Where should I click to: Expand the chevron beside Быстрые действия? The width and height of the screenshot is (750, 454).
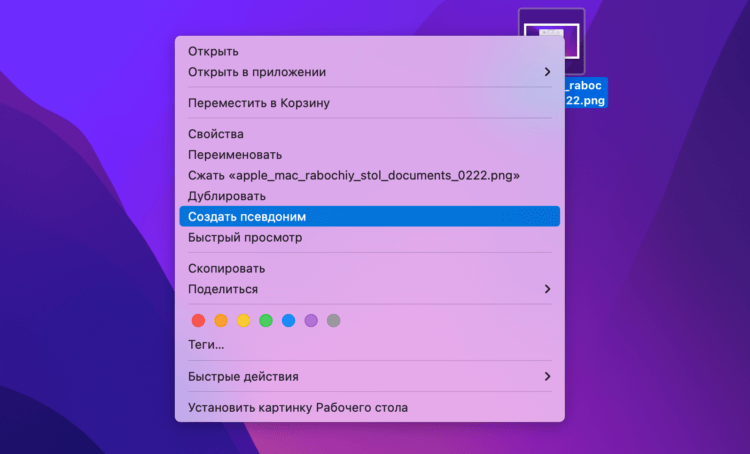(x=547, y=376)
